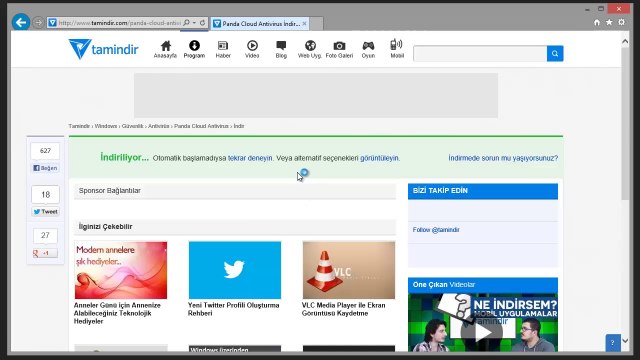Click the Facebook Beğen button
Viewport: 640px width, 360px height.
coord(45,168)
